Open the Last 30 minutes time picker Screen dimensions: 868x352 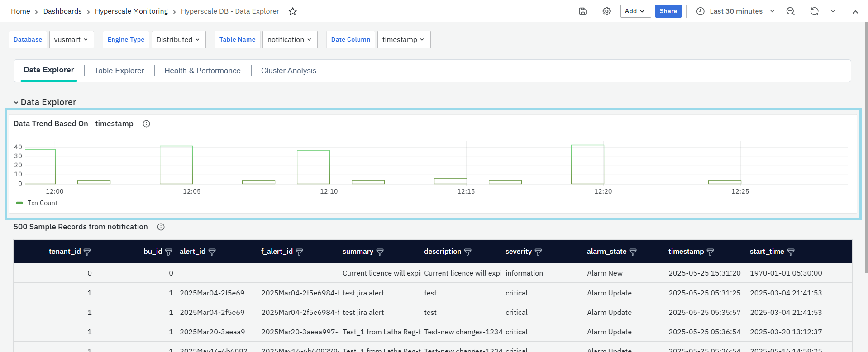(x=736, y=11)
